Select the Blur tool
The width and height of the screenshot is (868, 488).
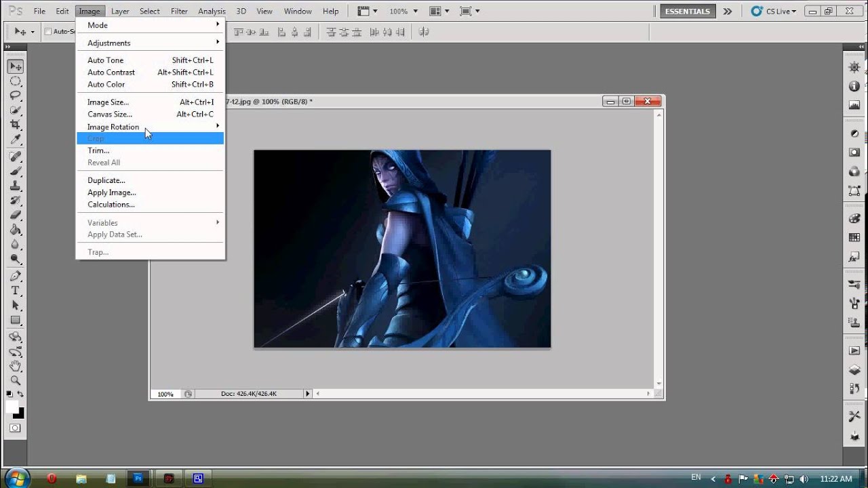click(15, 244)
